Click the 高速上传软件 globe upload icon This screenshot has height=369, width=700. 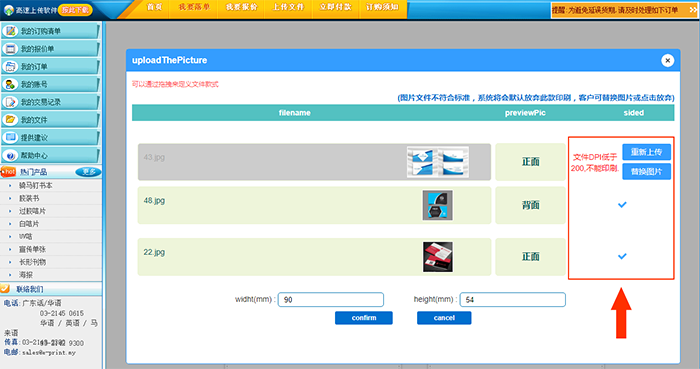pos(9,10)
